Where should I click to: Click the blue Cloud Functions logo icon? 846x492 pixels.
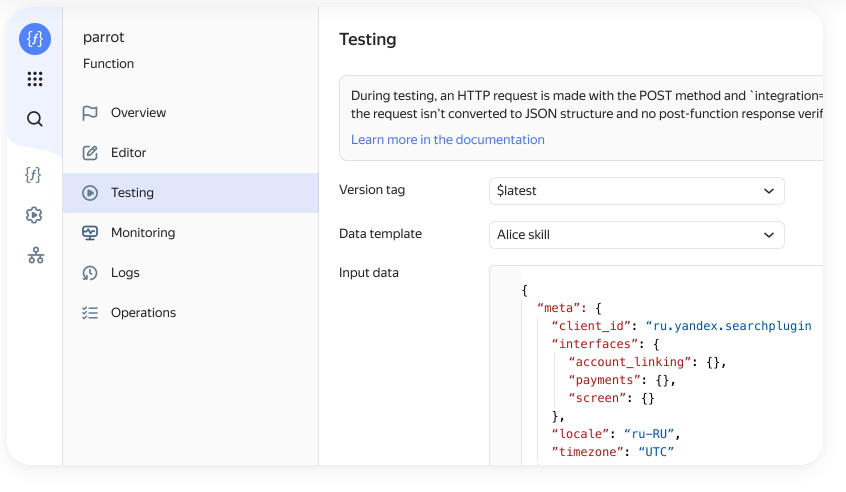click(x=35, y=39)
